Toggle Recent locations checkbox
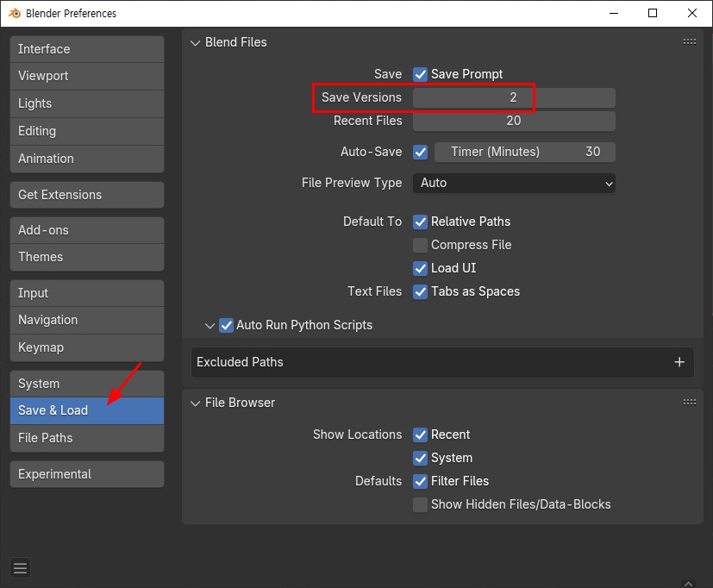The image size is (713, 588). (420, 435)
